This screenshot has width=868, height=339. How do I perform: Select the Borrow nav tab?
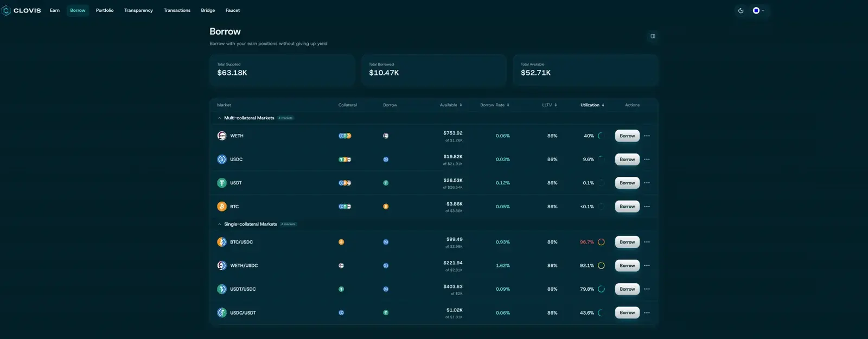78,10
